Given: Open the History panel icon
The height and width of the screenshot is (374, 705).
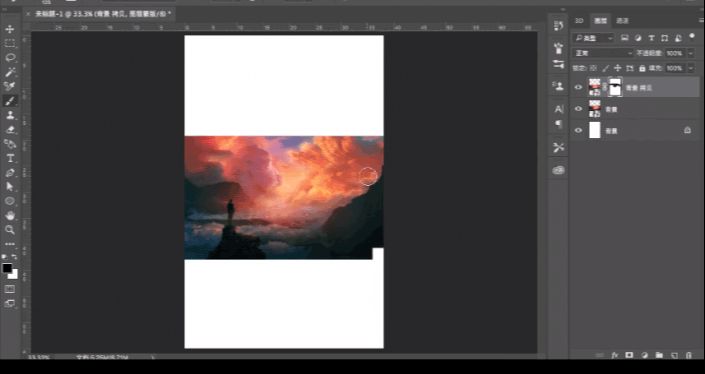Looking at the screenshot, I should (x=558, y=26).
